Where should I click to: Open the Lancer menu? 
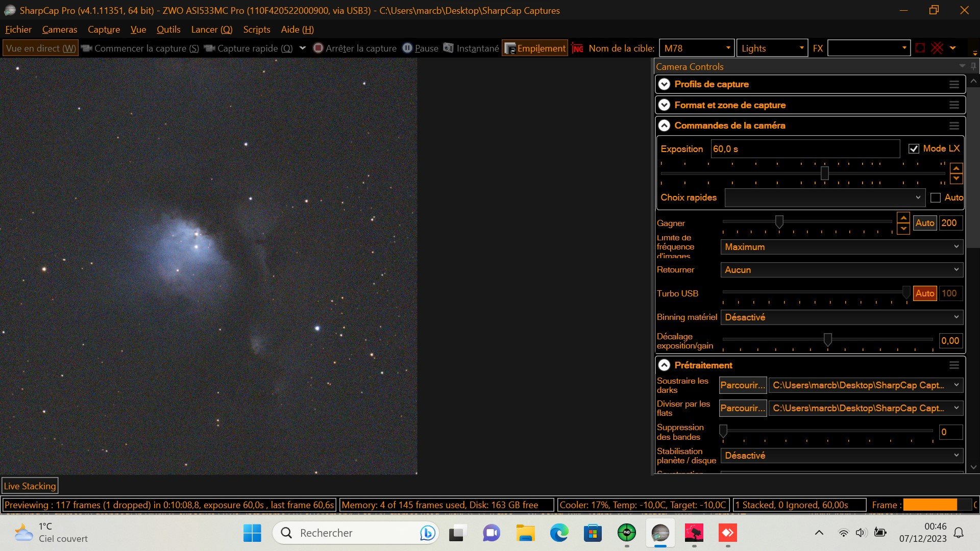[211, 29]
